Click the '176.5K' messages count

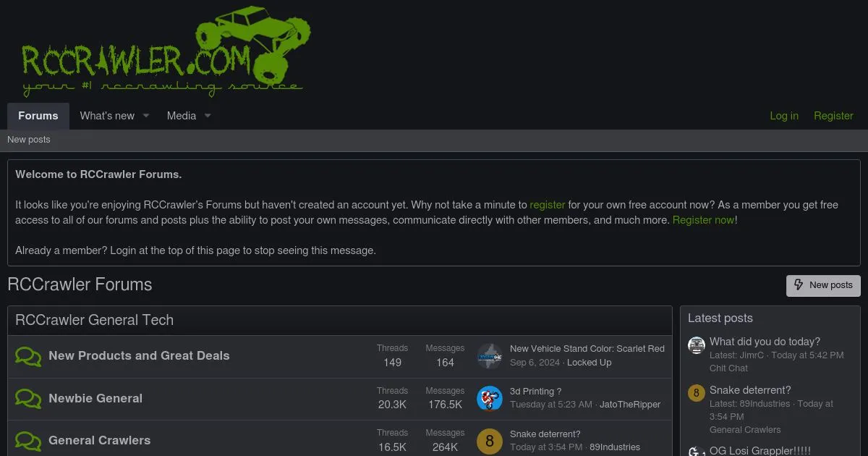tap(445, 405)
